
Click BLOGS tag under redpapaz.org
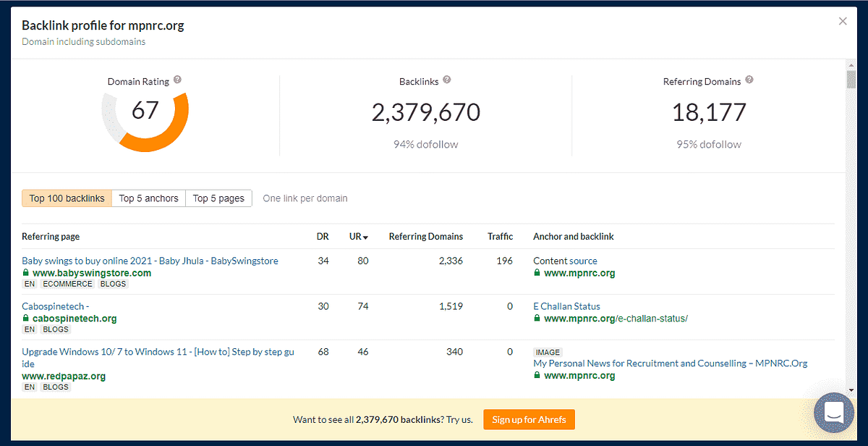tap(56, 387)
